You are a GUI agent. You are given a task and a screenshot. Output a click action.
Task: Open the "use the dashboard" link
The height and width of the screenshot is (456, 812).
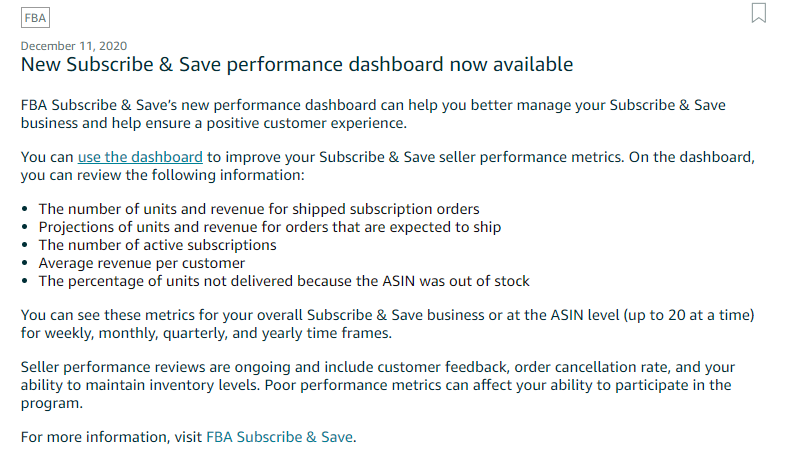pyautogui.click(x=140, y=157)
